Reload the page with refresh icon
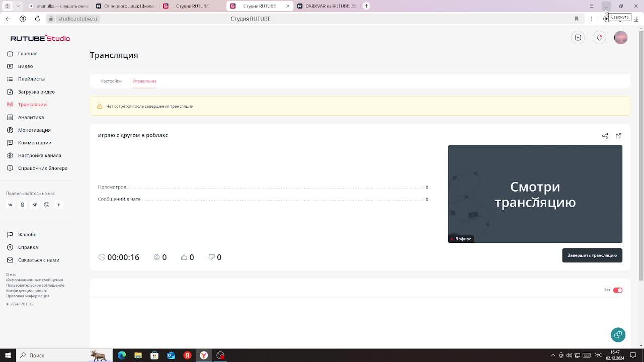The width and height of the screenshot is (644, 362). (x=37, y=19)
